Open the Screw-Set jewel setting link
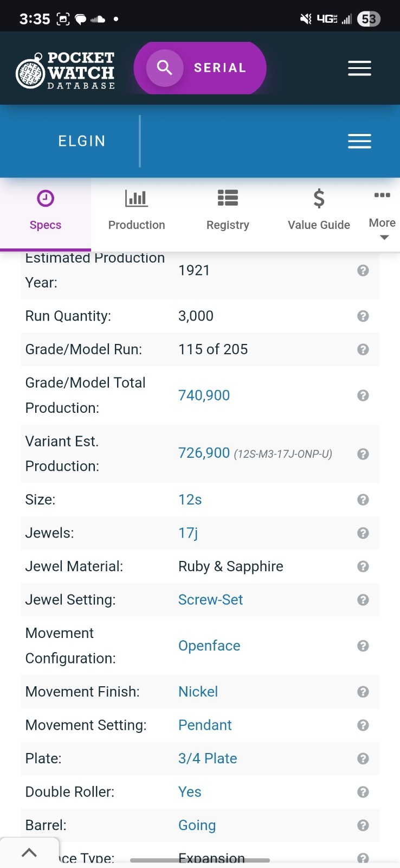The height and width of the screenshot is (868, 400). pos(210,600)
